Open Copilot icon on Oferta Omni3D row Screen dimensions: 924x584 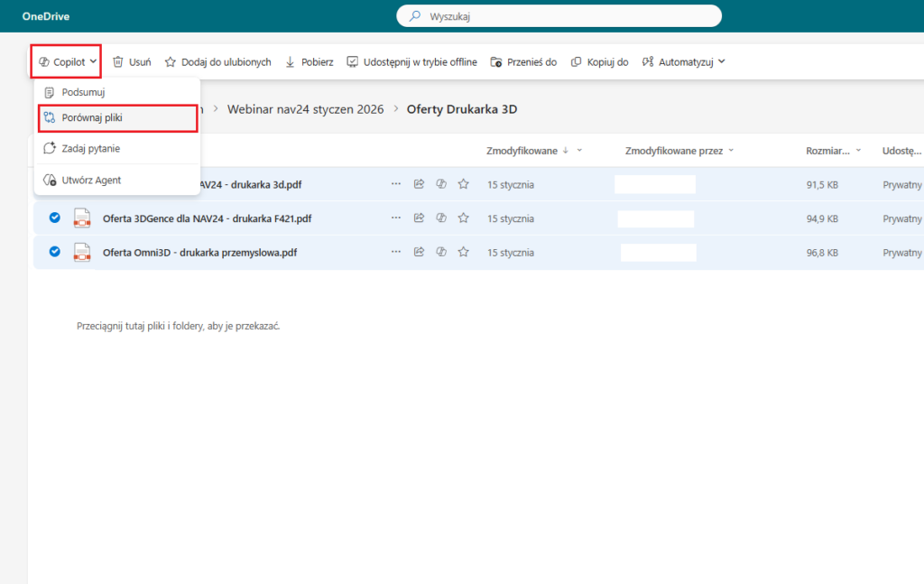click(x=441, y=253)
